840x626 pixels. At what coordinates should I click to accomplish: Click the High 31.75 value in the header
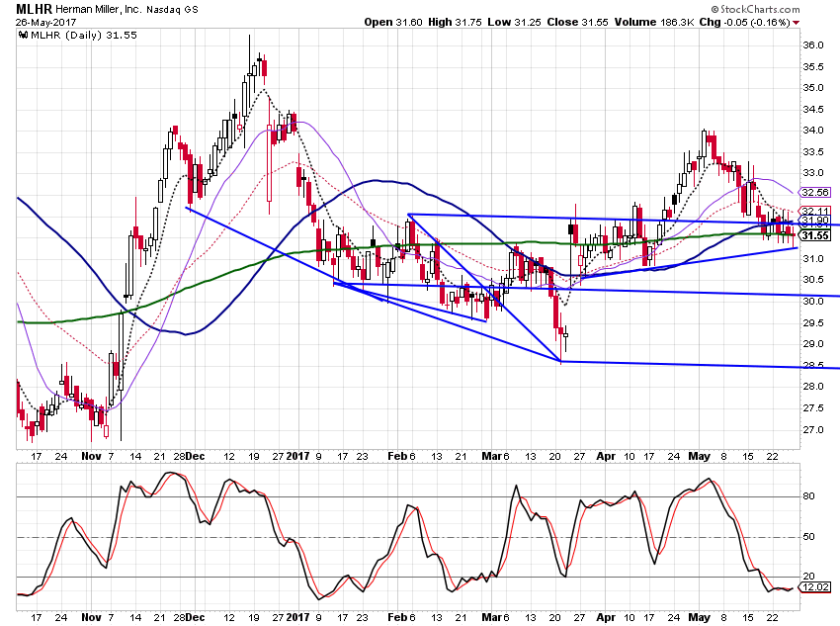pos(455,22)
